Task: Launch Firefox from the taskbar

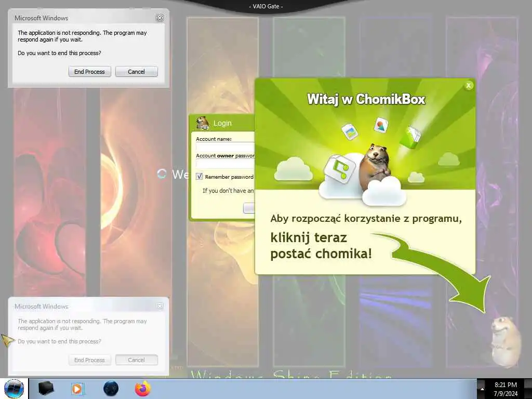Action: pyautogui.click(x=142, y=389)
